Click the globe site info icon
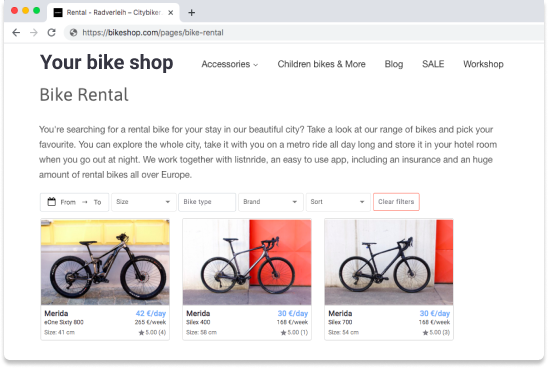 pos(73,33)
